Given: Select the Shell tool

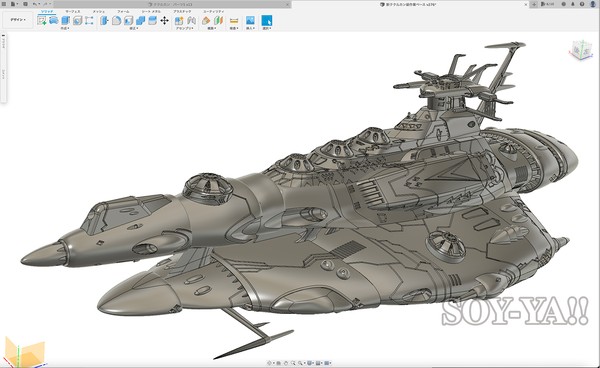Looking at the screenshot, I should (129, 20).
